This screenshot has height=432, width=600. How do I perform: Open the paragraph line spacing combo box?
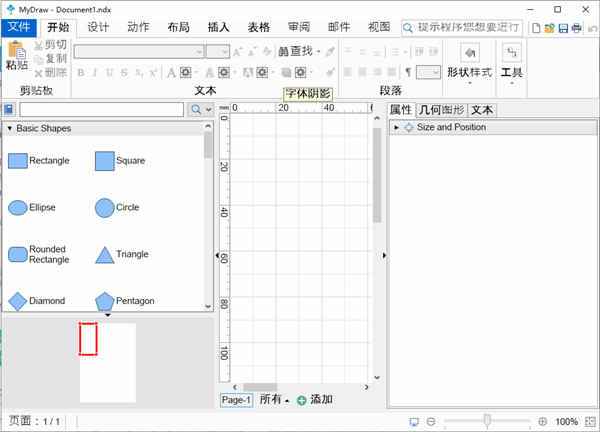coord(428,72)
